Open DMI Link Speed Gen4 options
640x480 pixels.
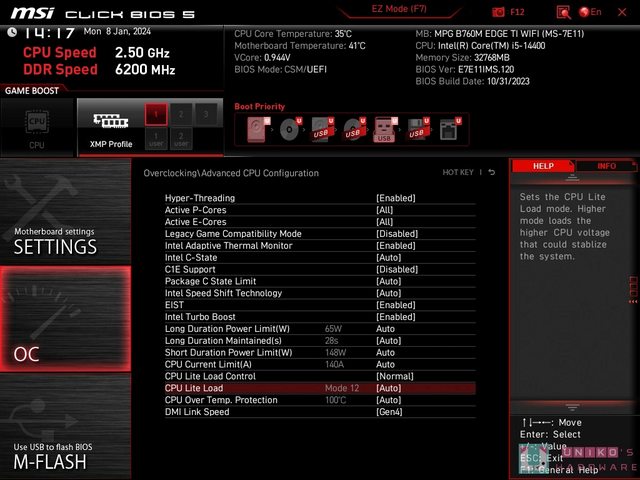click(x=388, y=412)
